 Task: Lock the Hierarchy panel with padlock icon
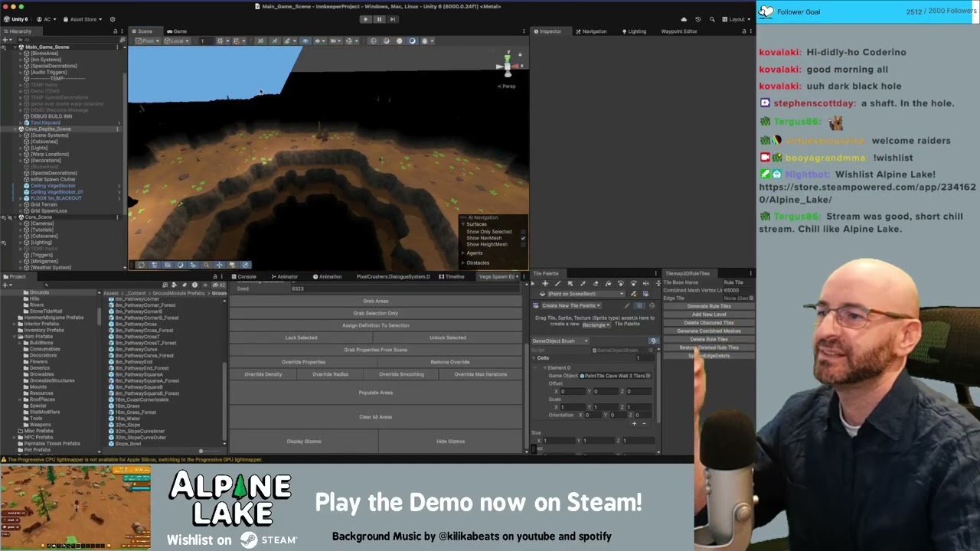[x=115, y=31]
